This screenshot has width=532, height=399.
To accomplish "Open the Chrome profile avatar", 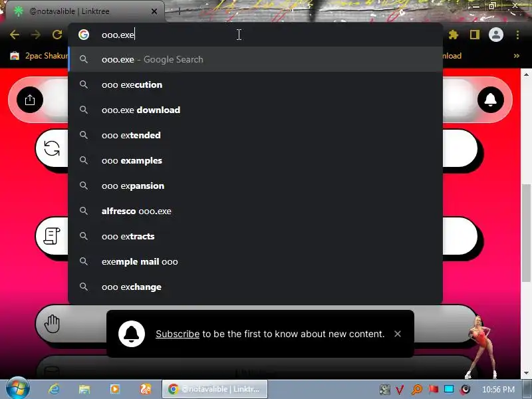I will [x=495, y=35].
